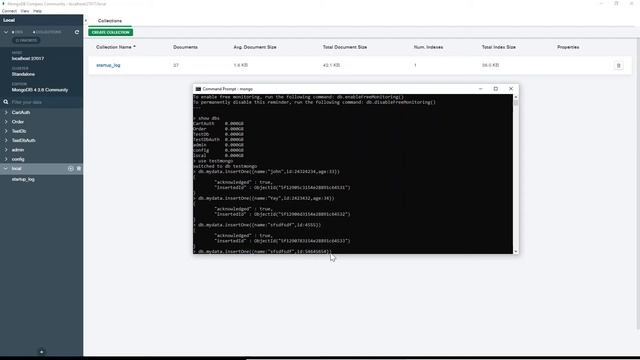The image size is (640, 360).
Task: Toggle the favorite button in sidebar
Action: [26, 40]
